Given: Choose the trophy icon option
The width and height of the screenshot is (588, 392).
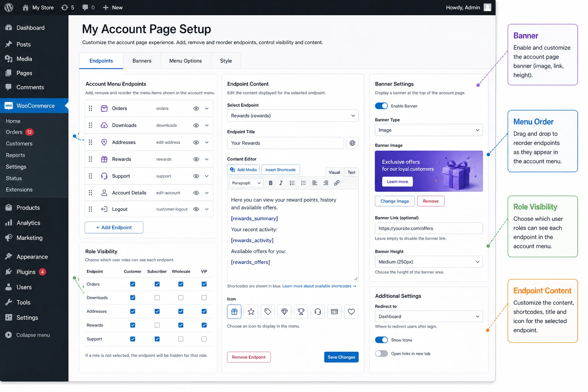Looking at the screenshot, I should [301, 312].
